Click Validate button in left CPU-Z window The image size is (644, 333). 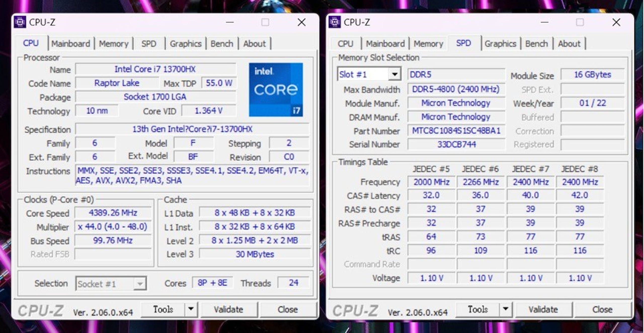coord(229,309)
